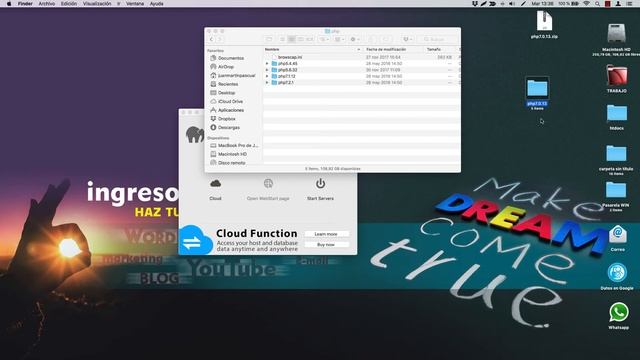Open the Finder menu
The height and width of the screenshot is (360, 640).
pyautogui.click(x=25, y=4)
